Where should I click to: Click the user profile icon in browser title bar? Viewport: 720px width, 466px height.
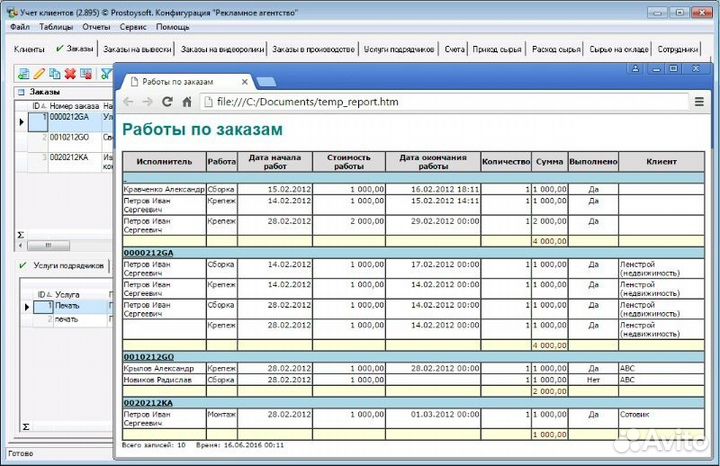pos(636,69)
